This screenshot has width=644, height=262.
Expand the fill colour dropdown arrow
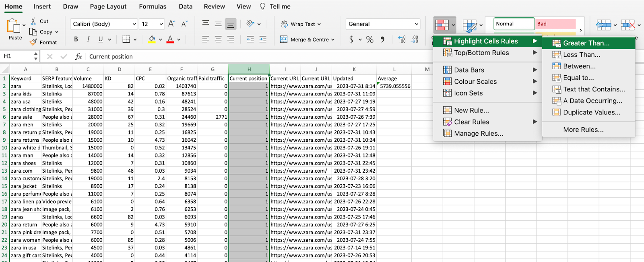[160, 39]
